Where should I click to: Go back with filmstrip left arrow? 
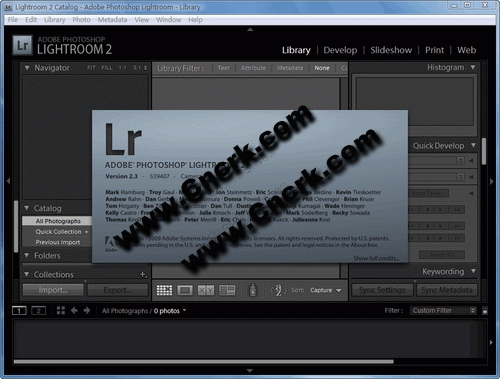click(x=74, y=311)
